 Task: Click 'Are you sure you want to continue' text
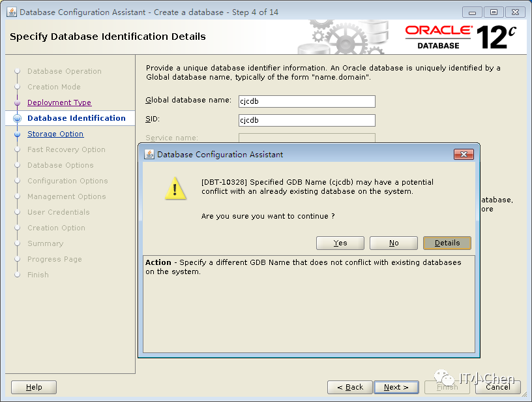[x=268, y=216]
